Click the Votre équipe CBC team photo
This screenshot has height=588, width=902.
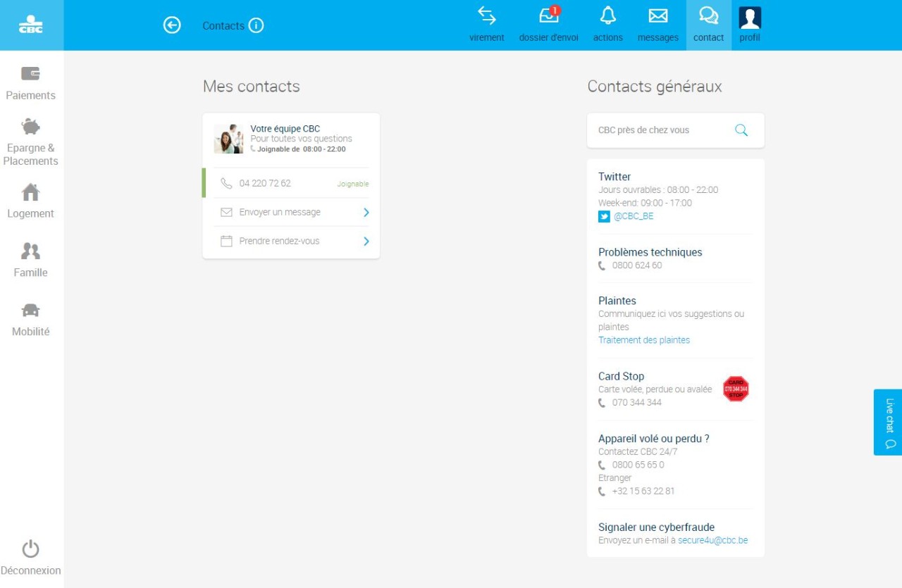(228, 139)
